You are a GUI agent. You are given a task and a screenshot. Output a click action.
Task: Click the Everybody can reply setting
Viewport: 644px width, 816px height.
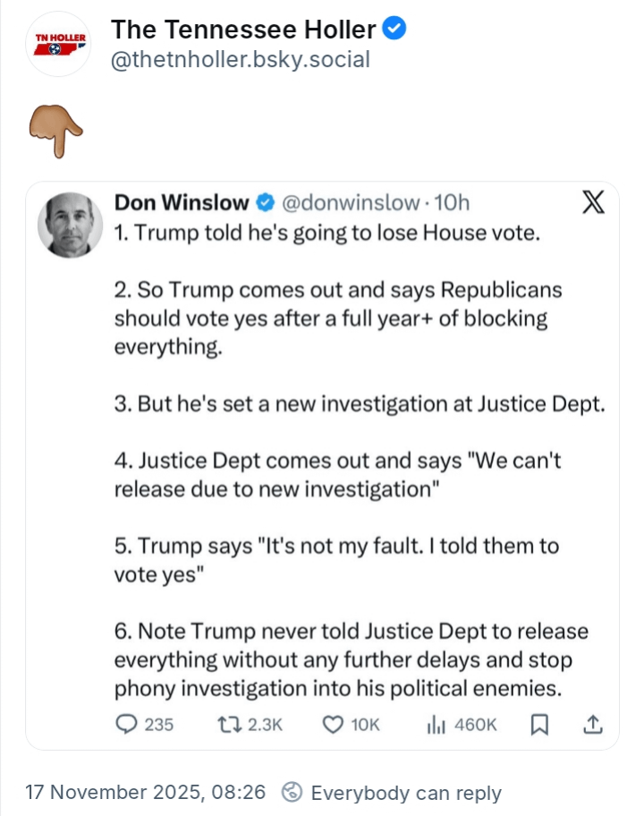(392, 793)
